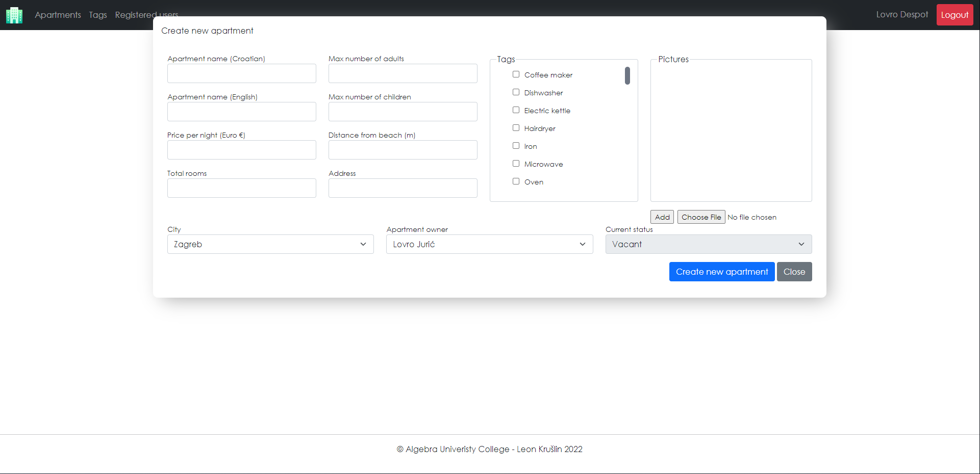Click the scrollbar in the Tags list

(x=627, y=76)
